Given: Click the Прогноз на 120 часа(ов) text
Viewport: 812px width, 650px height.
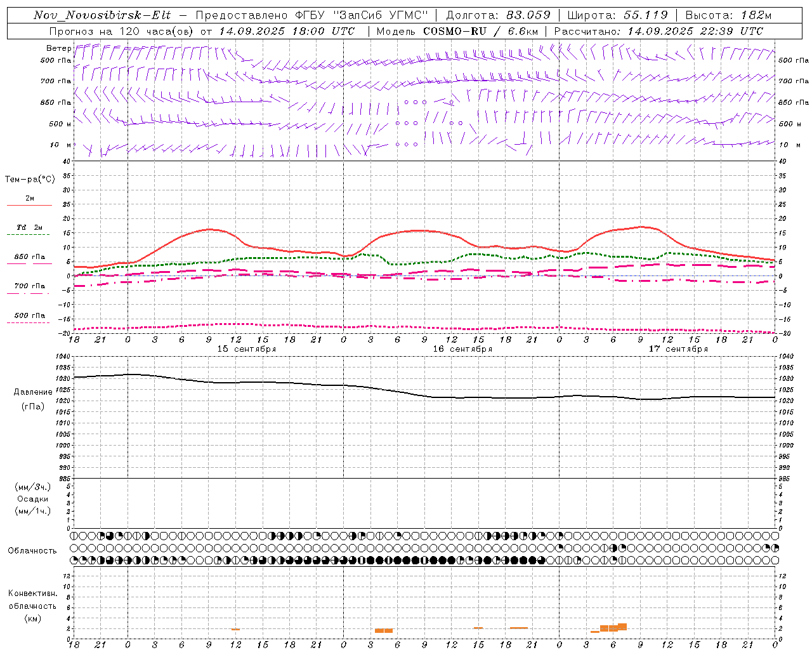Looking at the screenshot, I should pyautogui.click(x=122, y=31).
